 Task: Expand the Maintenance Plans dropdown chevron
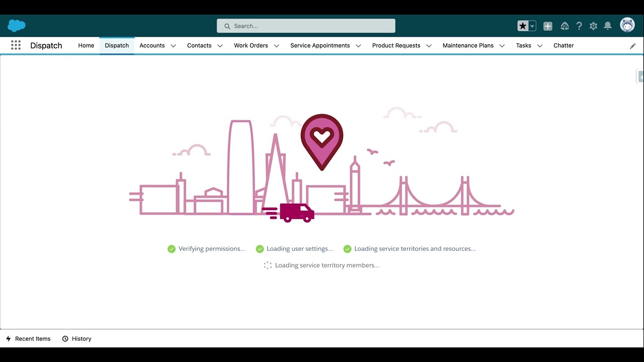502,46
